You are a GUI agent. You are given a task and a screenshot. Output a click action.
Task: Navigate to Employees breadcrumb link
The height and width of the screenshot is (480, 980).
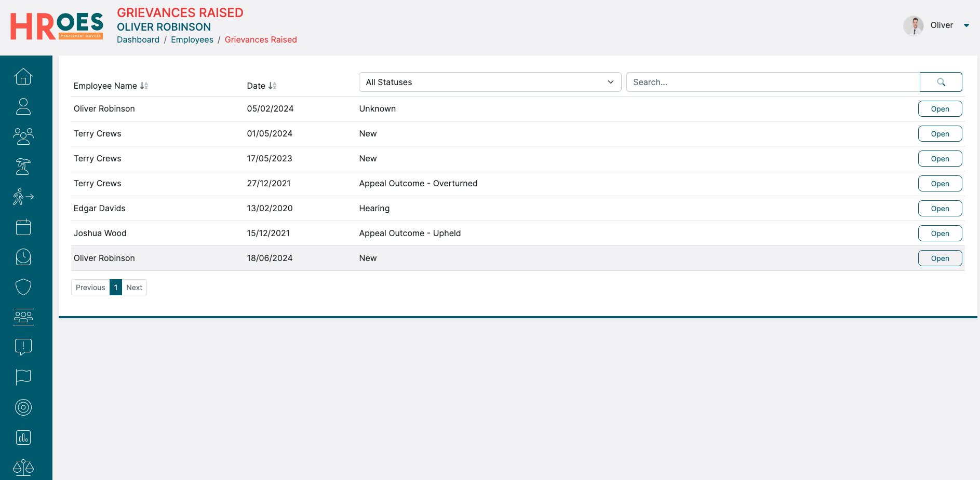192,40
